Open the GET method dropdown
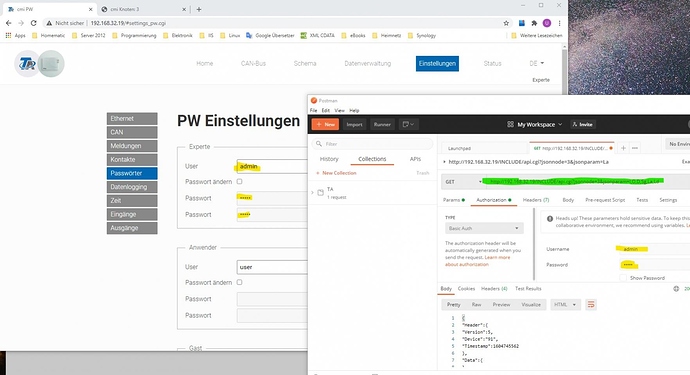 462,181
